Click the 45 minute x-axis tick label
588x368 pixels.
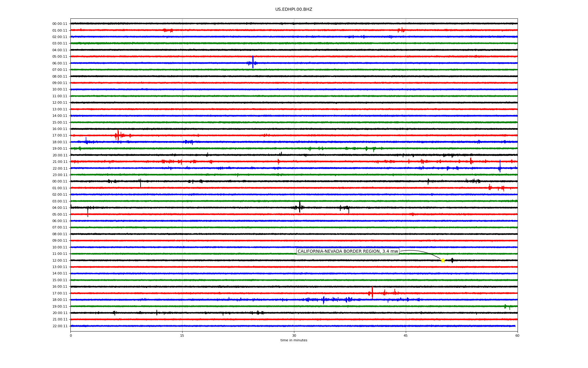pos(405,335)
